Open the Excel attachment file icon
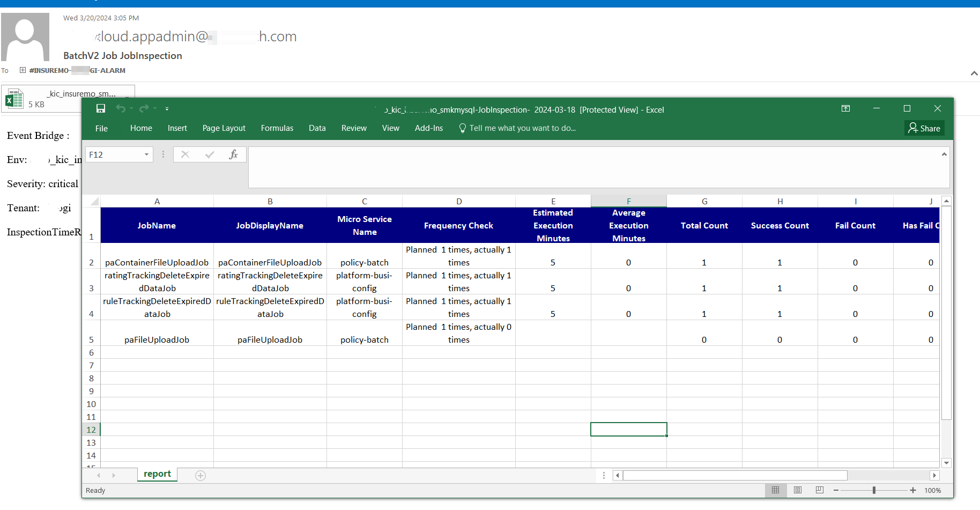This screenshot has height=510, width=980. click(x=14, y=99)
